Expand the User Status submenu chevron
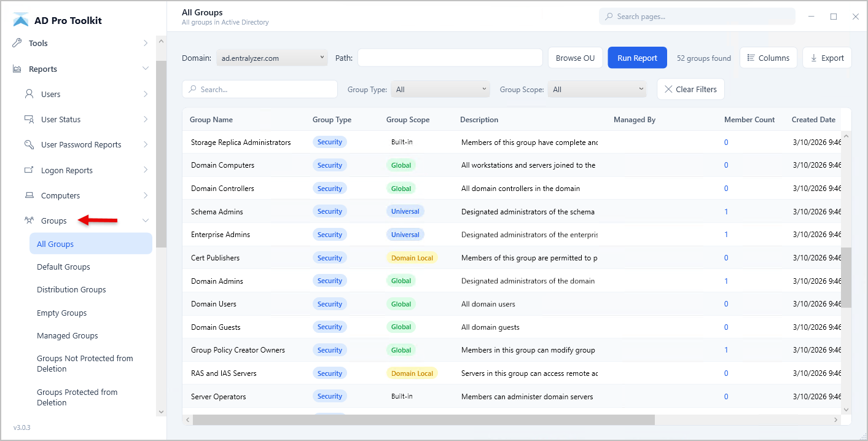Image resolution: width=868 pixels, height=441 pixels. pos(146,119)
